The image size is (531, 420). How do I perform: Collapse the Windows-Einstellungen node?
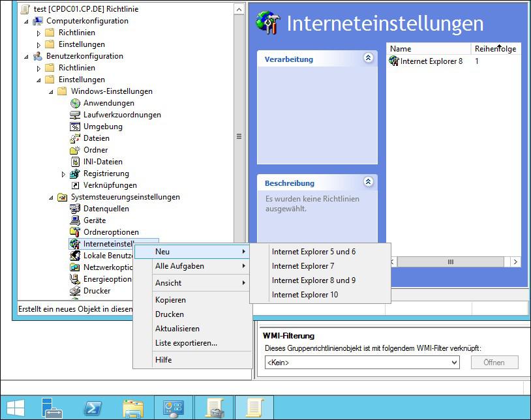pyautogui.click(x=51, y=92)
